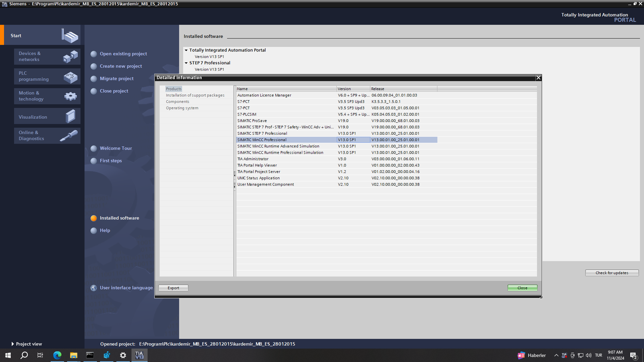
Task: Sort by the Version column header
Action: 353,89
